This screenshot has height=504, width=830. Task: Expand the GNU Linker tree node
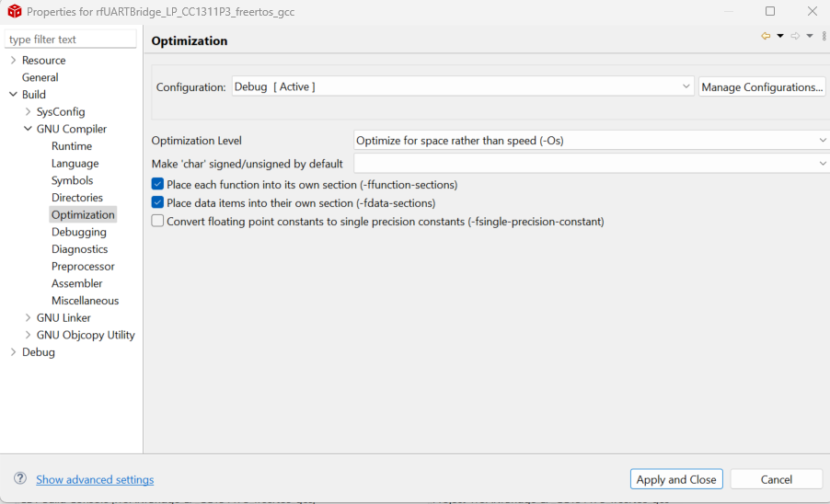28,318
